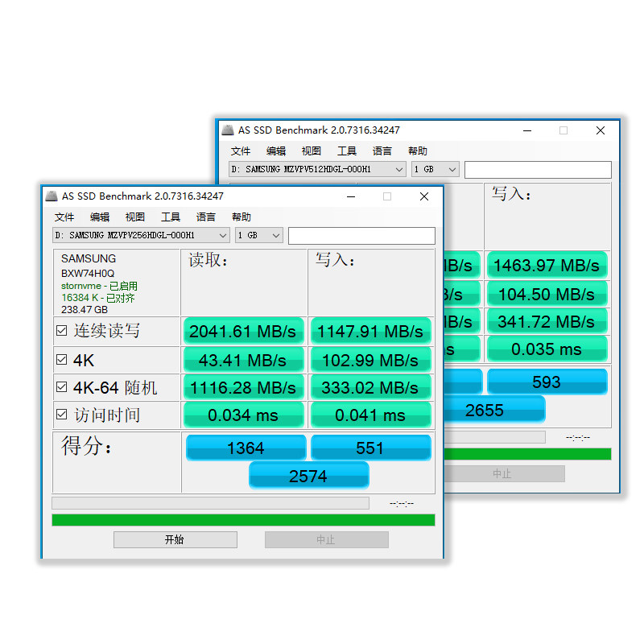Image resolution: width=644 pixels, height=644 pixels.
Task: Click sequential write result 1147.91 MB/s
Action: pyautogui.click(x=370, y=331)
